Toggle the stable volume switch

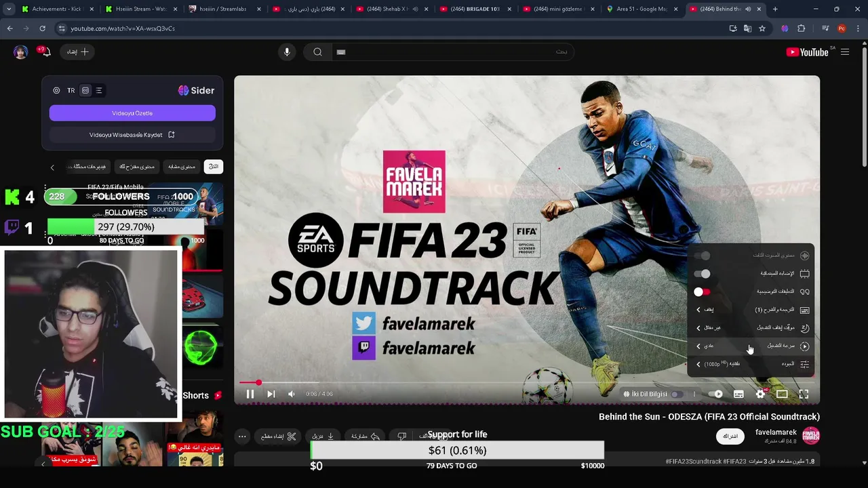(702, 256)
